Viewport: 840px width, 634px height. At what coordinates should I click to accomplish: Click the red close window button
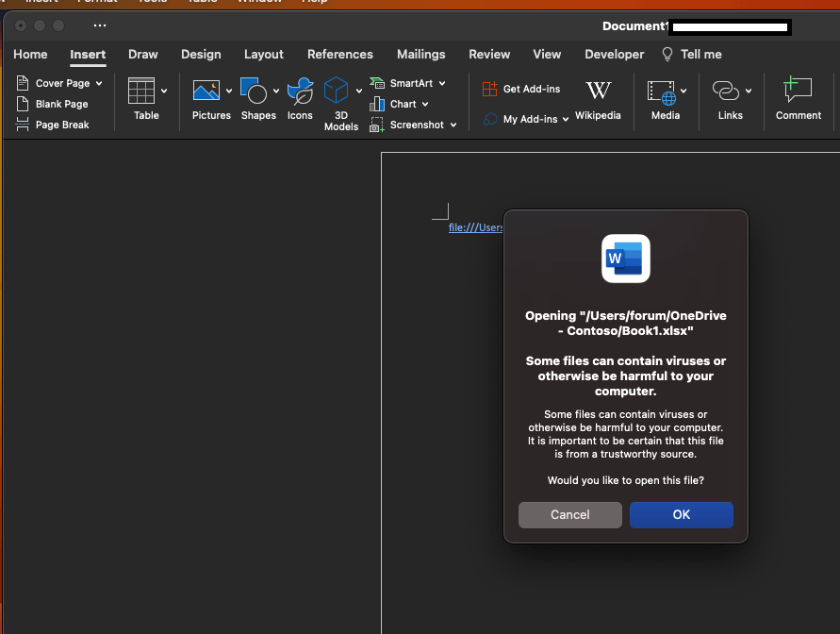pyautogui.click(x=21, y=25)
